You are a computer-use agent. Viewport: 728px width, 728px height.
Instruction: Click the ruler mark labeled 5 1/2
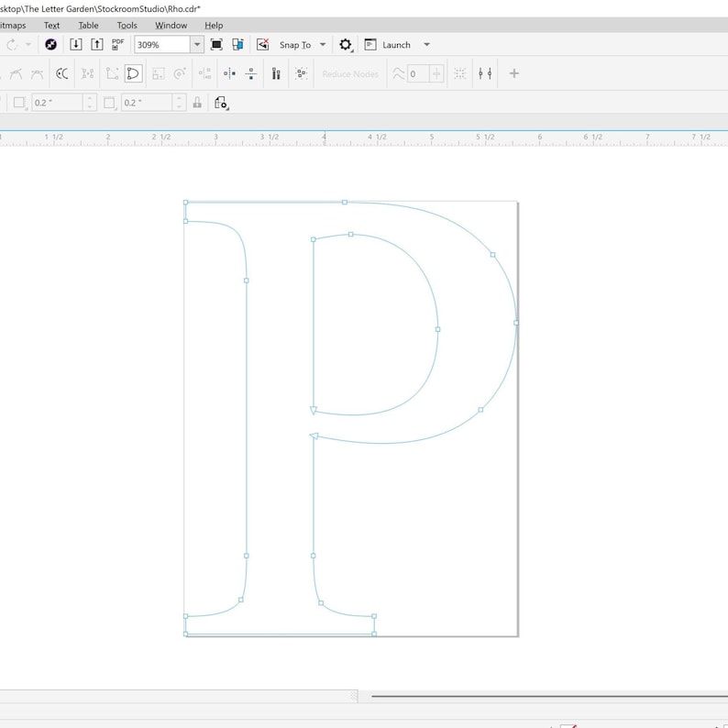coord(486,137)
